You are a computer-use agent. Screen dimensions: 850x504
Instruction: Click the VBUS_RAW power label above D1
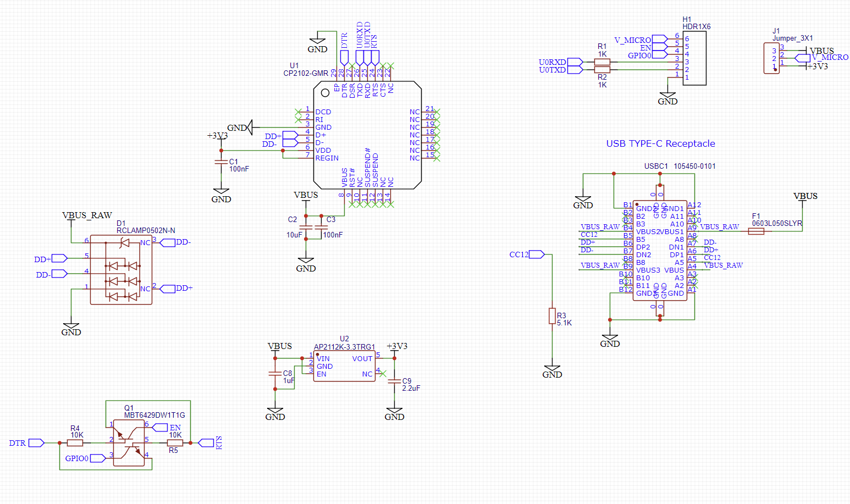[x=87, y=215]
